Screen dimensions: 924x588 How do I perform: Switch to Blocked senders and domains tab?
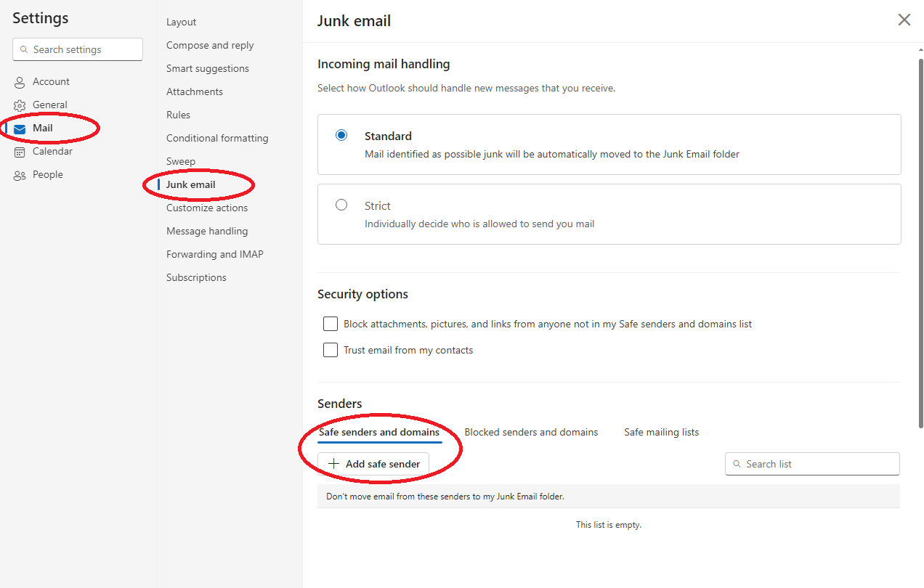pos(531,432)
